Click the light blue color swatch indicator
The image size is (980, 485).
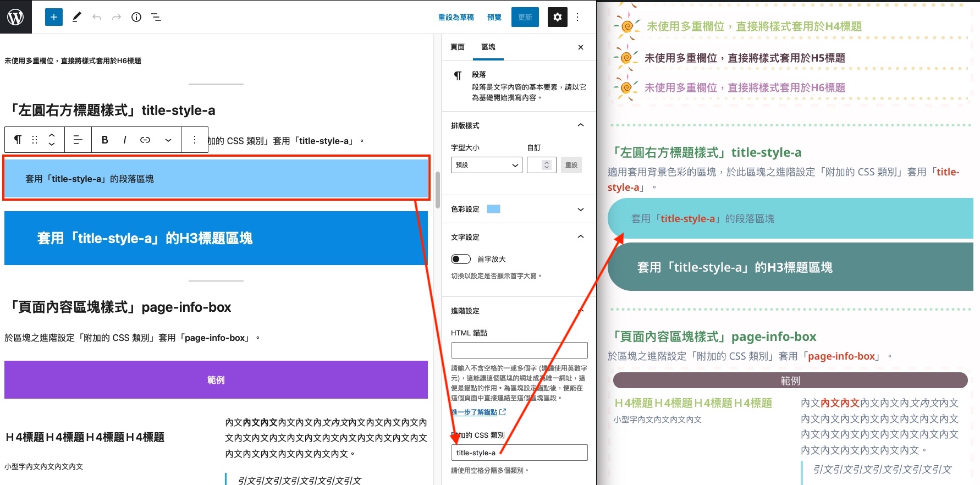pyautogui.click(x=494, y=209)
